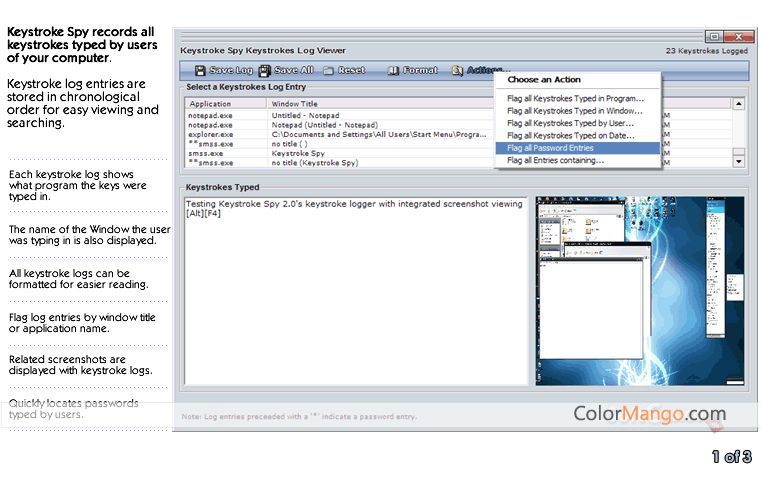The width and height of the screenshot is (761, 477).
Task: Click Save All in the toolbar
Action: point(286,71)
